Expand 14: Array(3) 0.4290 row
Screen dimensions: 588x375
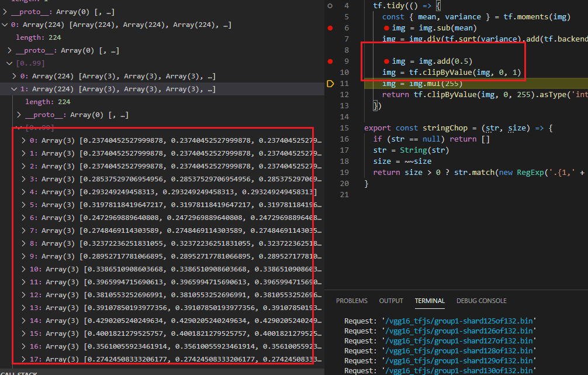pyautogui.click(x=23, y=321)
